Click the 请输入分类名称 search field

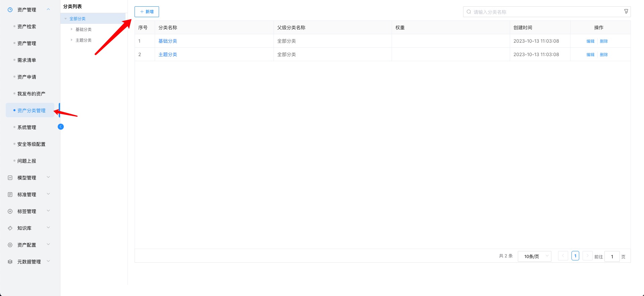[x=547, y=12]
